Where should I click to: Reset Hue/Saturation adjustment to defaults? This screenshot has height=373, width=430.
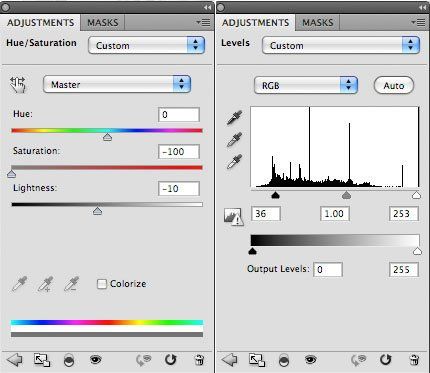[171, 360]
